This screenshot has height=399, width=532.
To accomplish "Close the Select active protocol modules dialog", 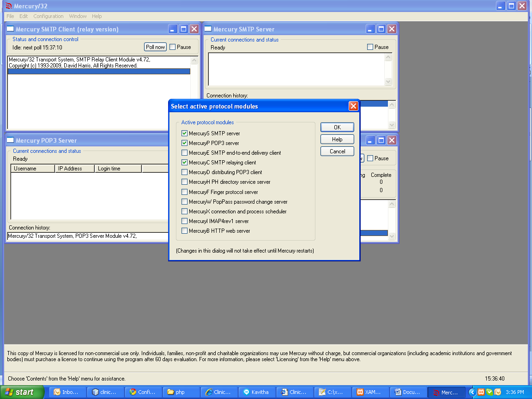I will pyautogui.click(x=353, y=106).
